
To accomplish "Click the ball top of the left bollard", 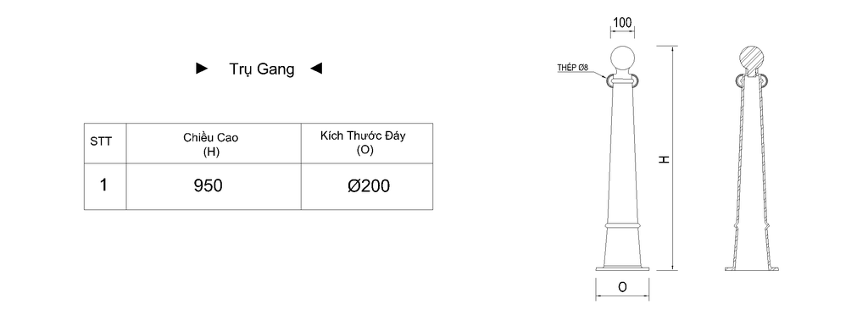I will click(x=622, y=59).
